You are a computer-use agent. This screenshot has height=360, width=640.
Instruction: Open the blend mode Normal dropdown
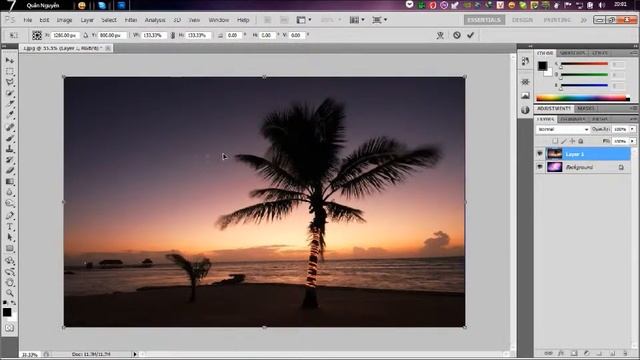[563, 129]
